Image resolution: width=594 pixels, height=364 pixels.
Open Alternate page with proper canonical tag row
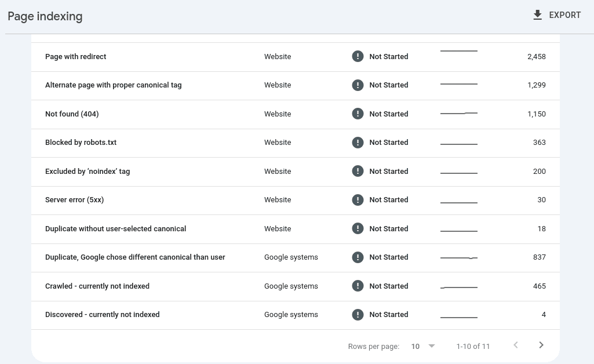point(296,85)
